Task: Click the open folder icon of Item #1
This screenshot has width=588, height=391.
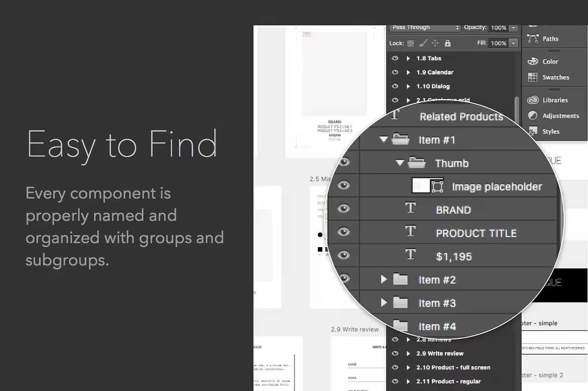Action: click(400, 139)
